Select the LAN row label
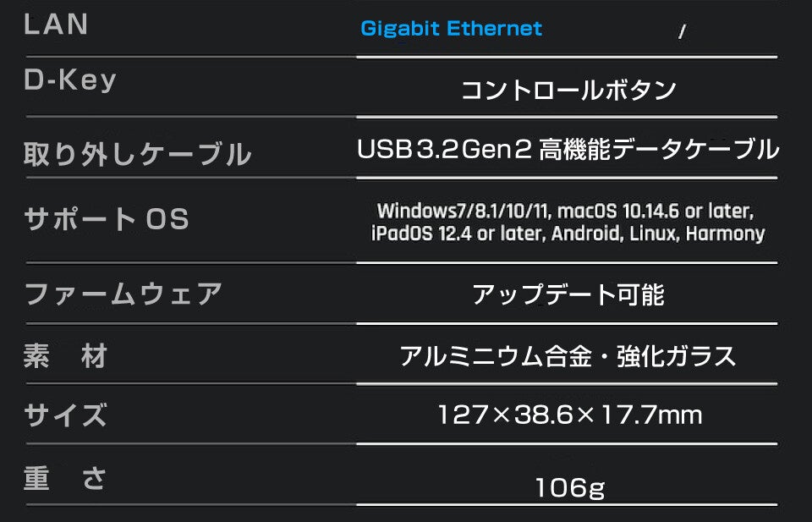This screenshot has height=522, width=812. point(56,25)
